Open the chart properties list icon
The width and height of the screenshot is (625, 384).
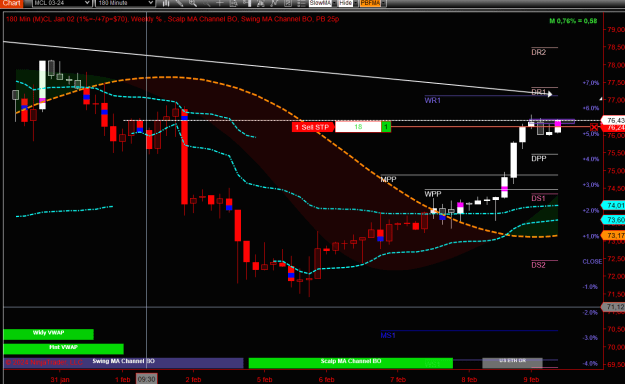pyautogui.click(x=301, y=3)
